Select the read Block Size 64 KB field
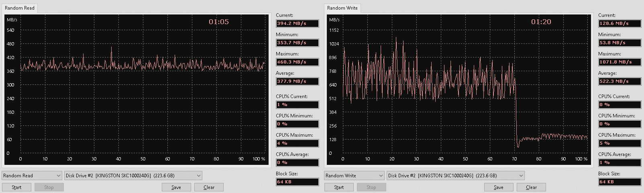Screen dimensions: 644x193 coord(298,182)
